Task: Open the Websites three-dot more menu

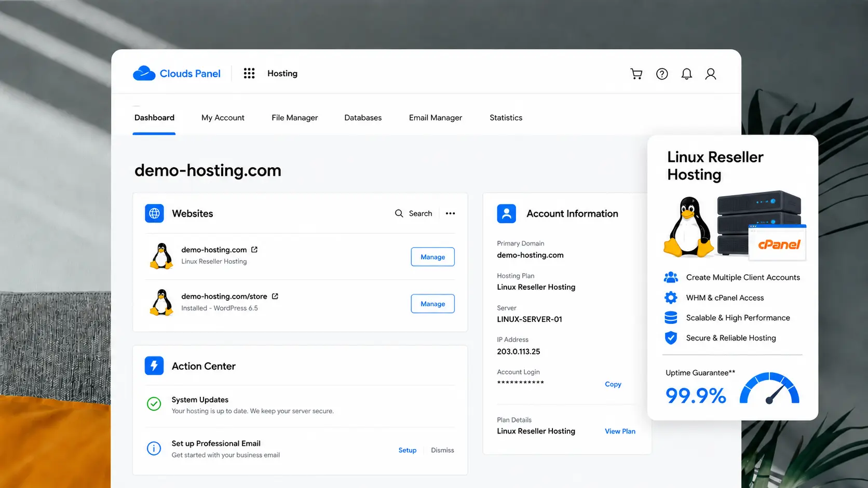Action: point(450,213)
